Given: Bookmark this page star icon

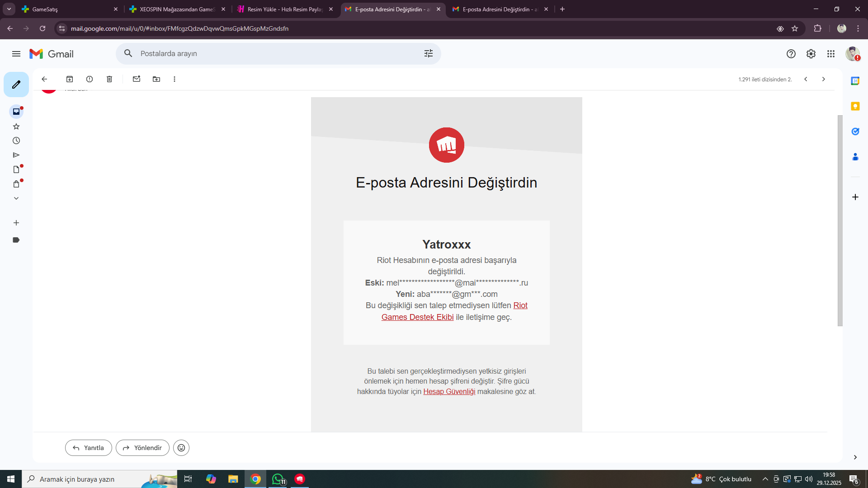Looking at the screenshot, I should click(x=795, y=28).
